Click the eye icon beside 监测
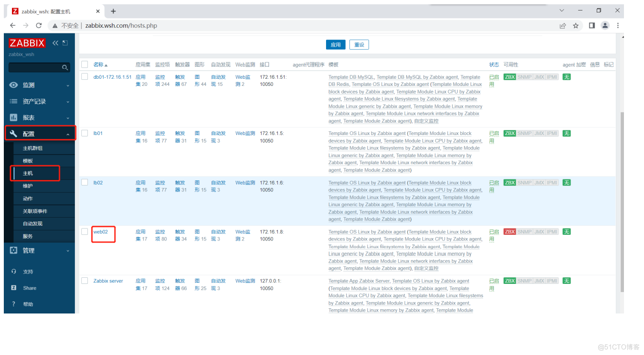644x355 pixels. click(x=13, y=85)
